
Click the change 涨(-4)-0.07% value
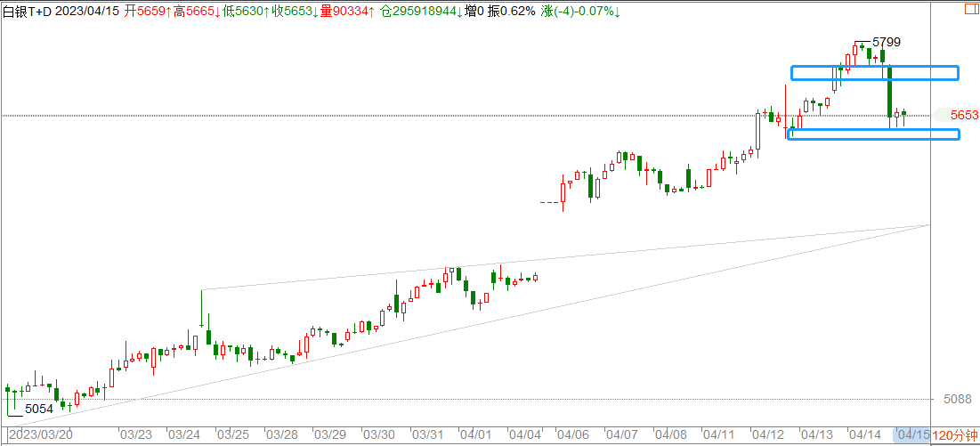click(581, 12)
